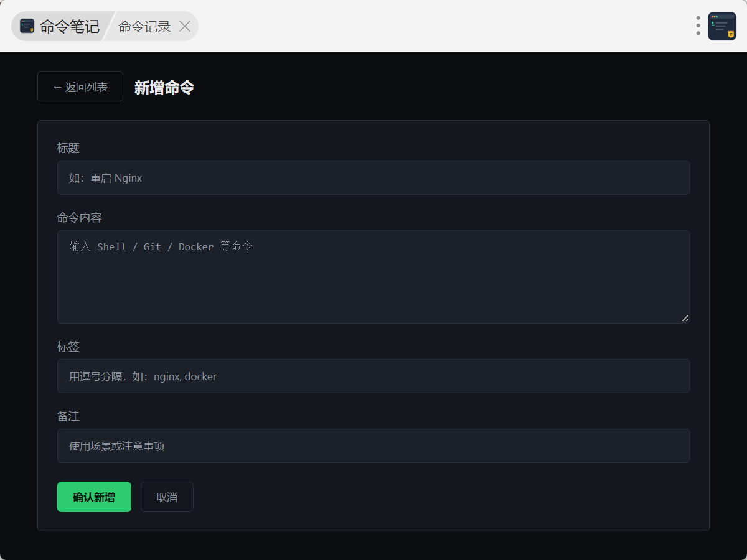Viewport: 747px width, 560px height.
Task: Click the 返回列表 back button
Action: [x=80, y=86]
